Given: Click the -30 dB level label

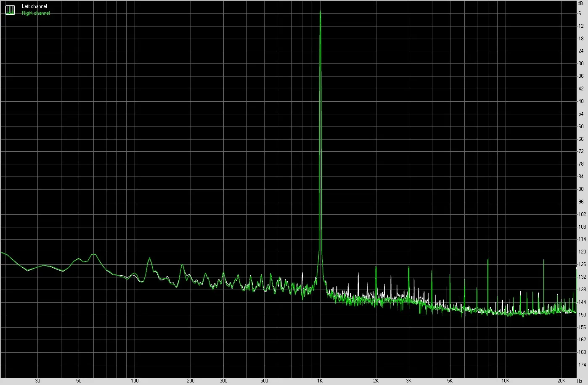Looking at the screenshot, I should coord(581,63).
